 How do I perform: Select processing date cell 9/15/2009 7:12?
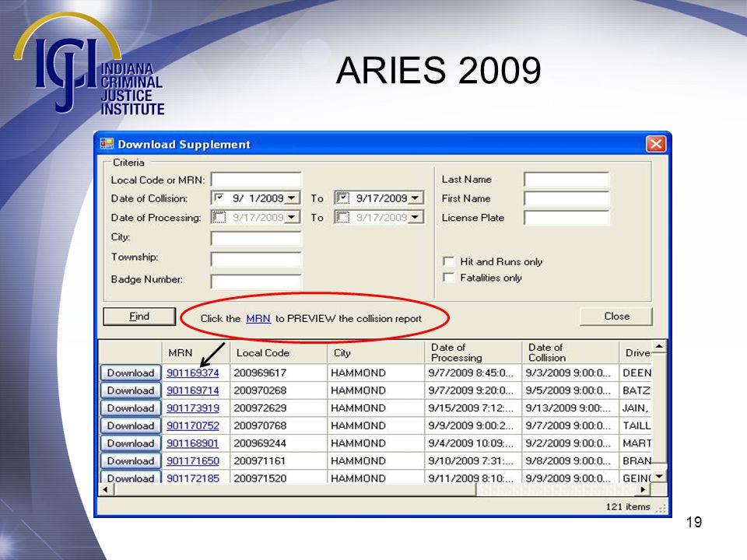pos(473,408)
